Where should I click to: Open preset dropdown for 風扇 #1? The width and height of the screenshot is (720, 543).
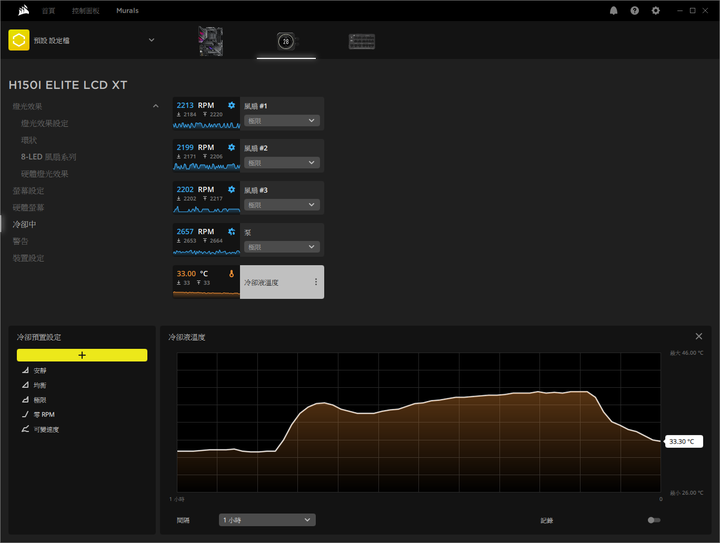(282, 121)
